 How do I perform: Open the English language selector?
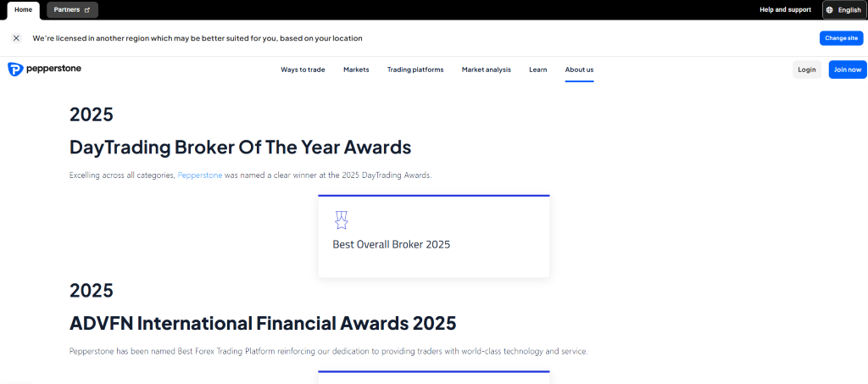tap(843, 10)
